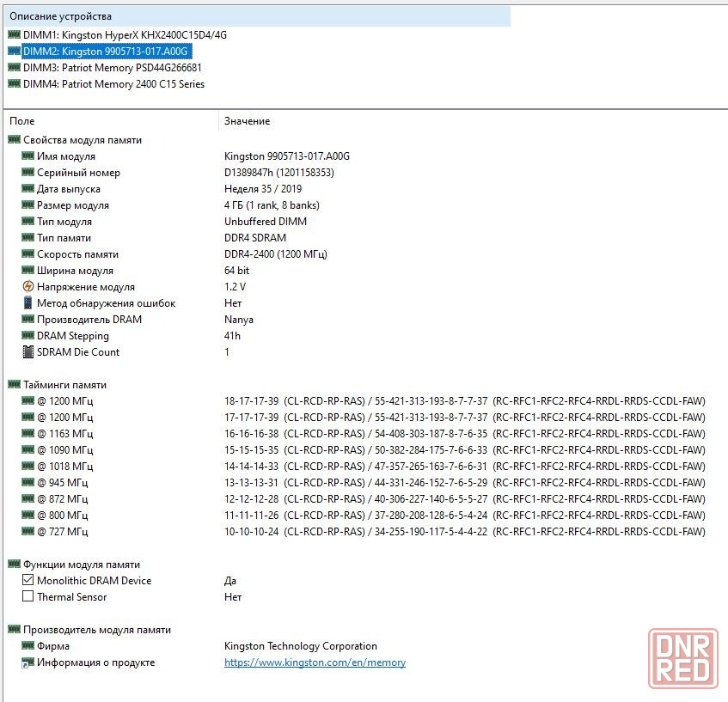Click icon next to 'Скорость памяти'
This screenshot has width=728, height=702.
coord(28,253)
